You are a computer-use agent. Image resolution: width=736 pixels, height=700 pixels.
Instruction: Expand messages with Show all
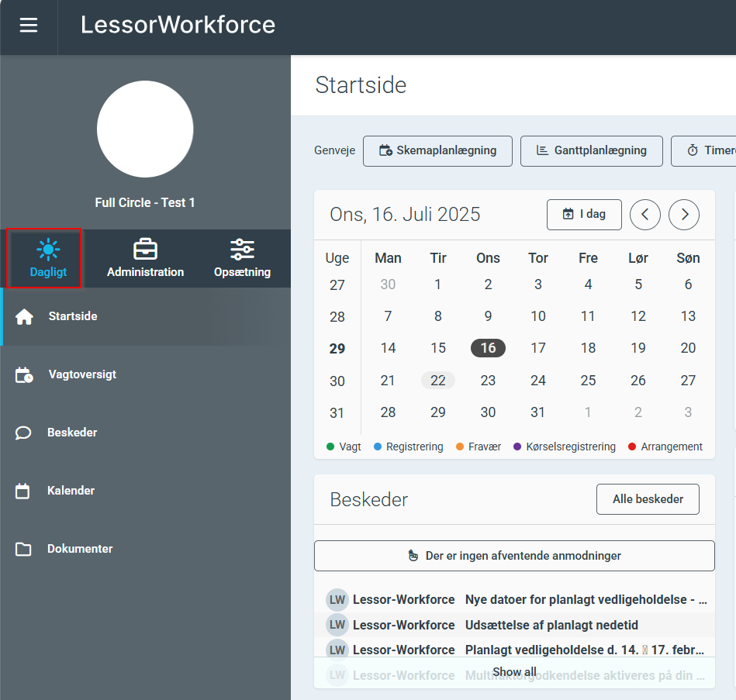pos(514,672)
